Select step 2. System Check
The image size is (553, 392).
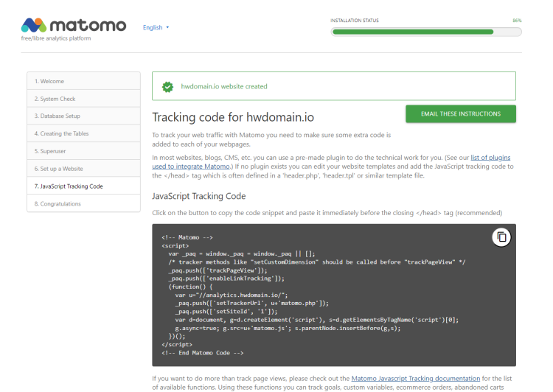click(x=83, y=99)
